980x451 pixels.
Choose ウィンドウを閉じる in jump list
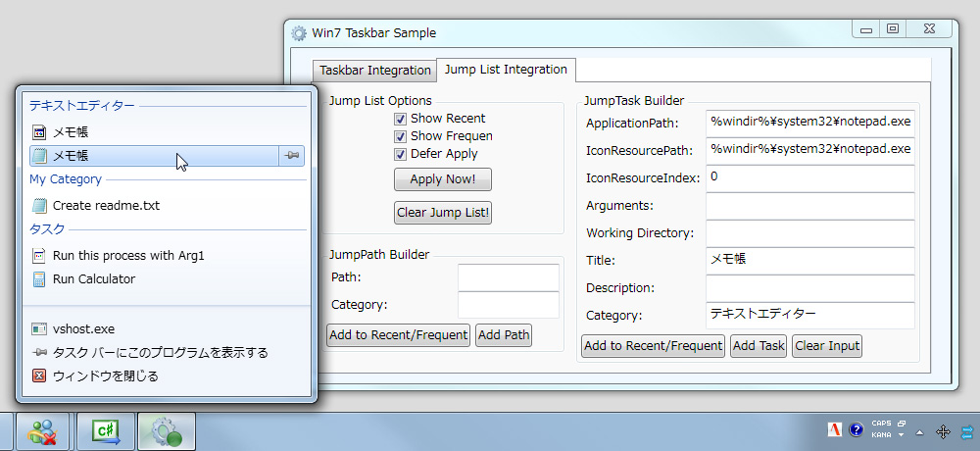(167, 376)
